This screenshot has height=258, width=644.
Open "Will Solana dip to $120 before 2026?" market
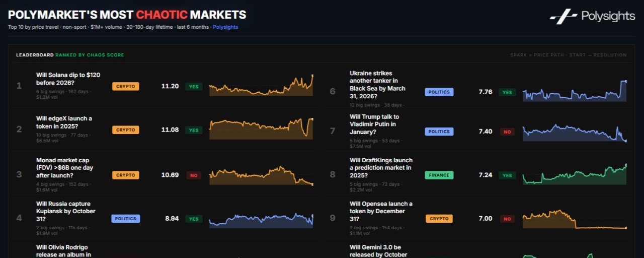[x=68, y=79]
